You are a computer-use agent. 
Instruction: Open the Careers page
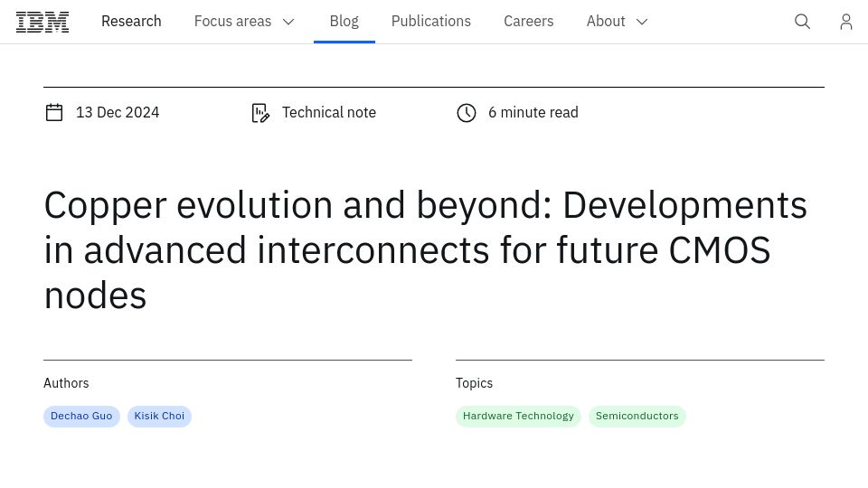pyautogui.click(x=529, y=21)
